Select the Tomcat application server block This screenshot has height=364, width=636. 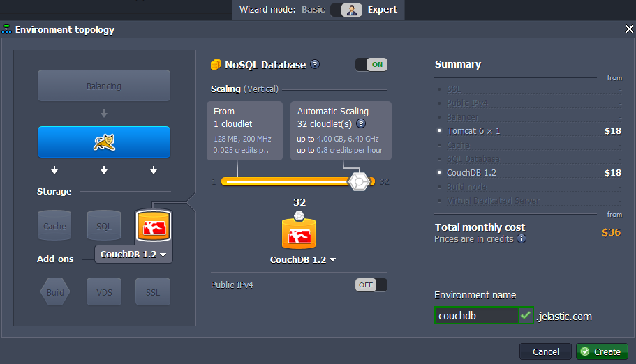(104, 142)
